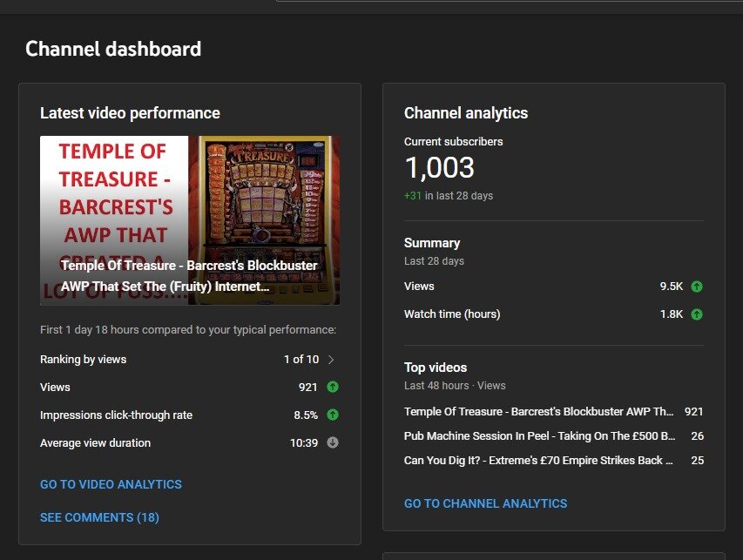Click the Latest video performance heading

[130, 113]
